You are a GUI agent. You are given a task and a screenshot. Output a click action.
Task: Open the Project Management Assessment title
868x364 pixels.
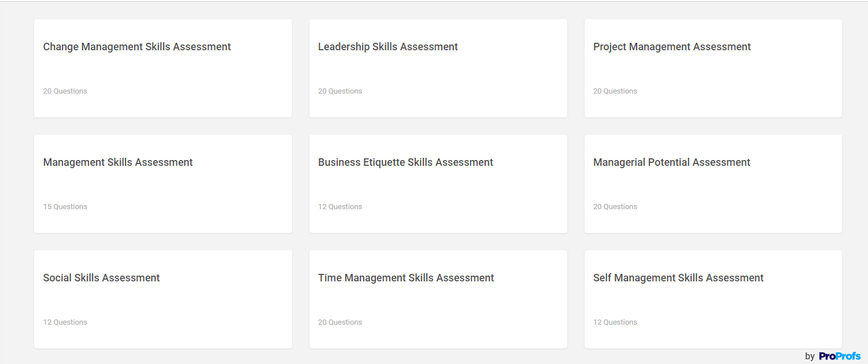point(672,47)
